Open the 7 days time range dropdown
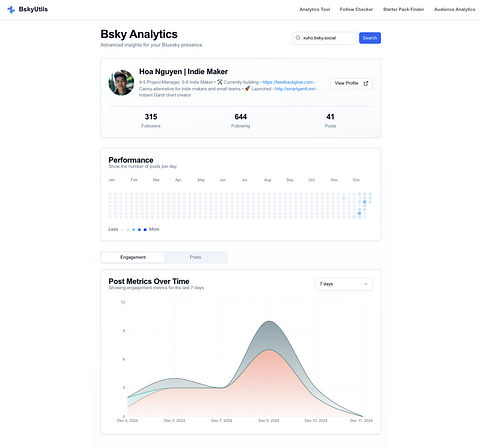Viewport: 480px width, 448px height. point(344,284)
